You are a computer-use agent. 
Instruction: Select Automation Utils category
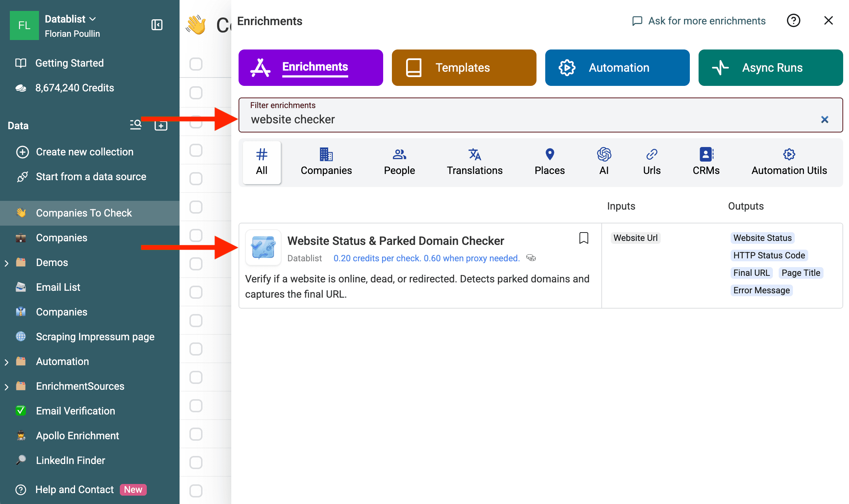[x=789, y=162]
